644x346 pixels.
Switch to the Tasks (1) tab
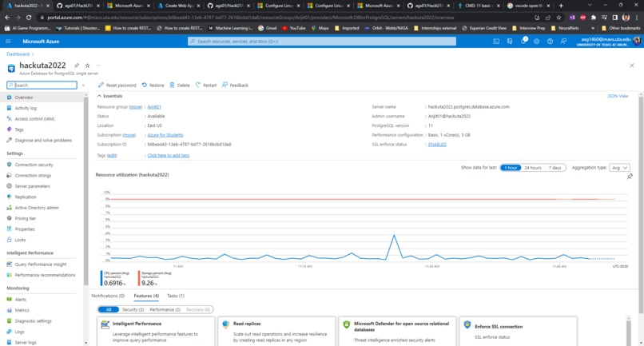click(x=176, y=296)
